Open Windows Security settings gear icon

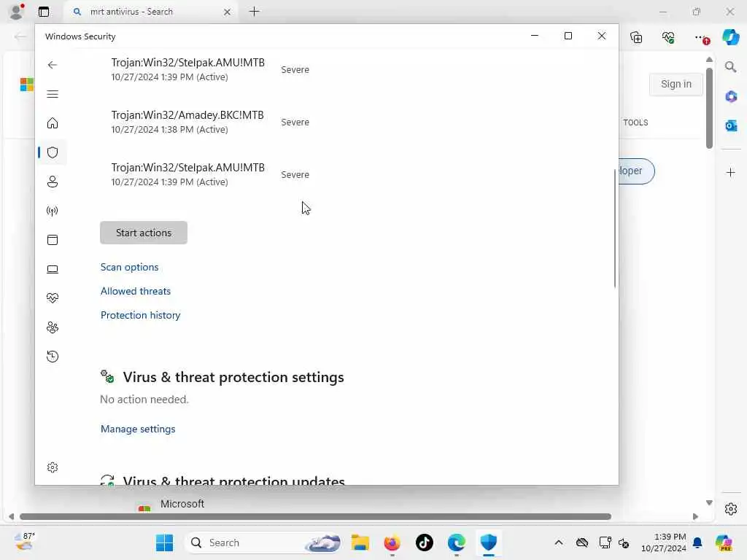tap(53, 467)
